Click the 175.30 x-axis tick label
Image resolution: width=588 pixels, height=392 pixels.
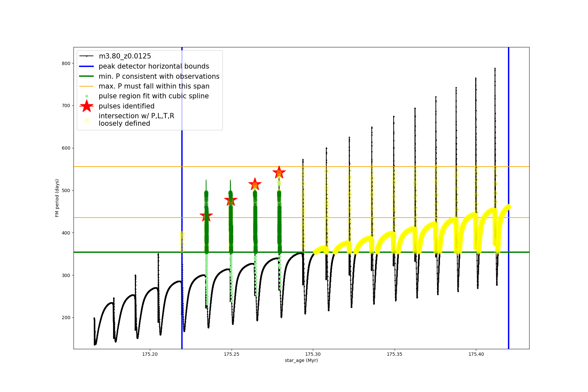pos(313,354)
